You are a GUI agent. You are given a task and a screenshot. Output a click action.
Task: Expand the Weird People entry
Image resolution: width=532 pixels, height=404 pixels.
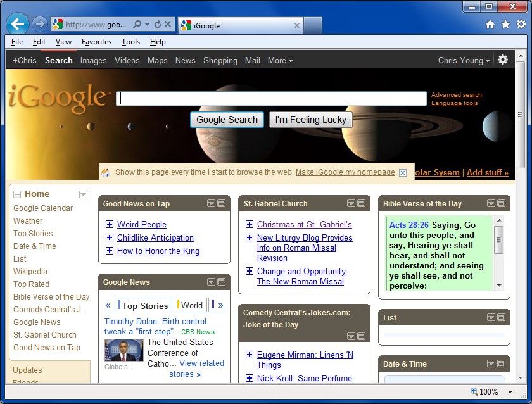110,224
